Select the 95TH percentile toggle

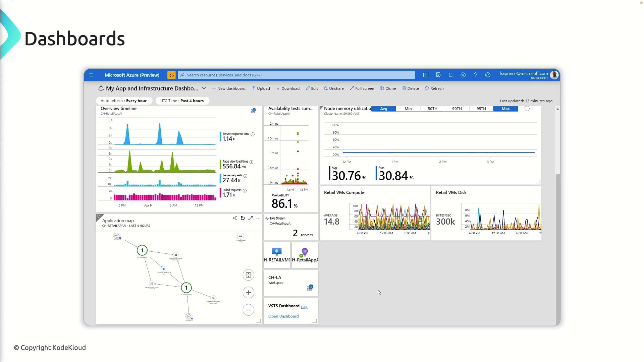481,109
